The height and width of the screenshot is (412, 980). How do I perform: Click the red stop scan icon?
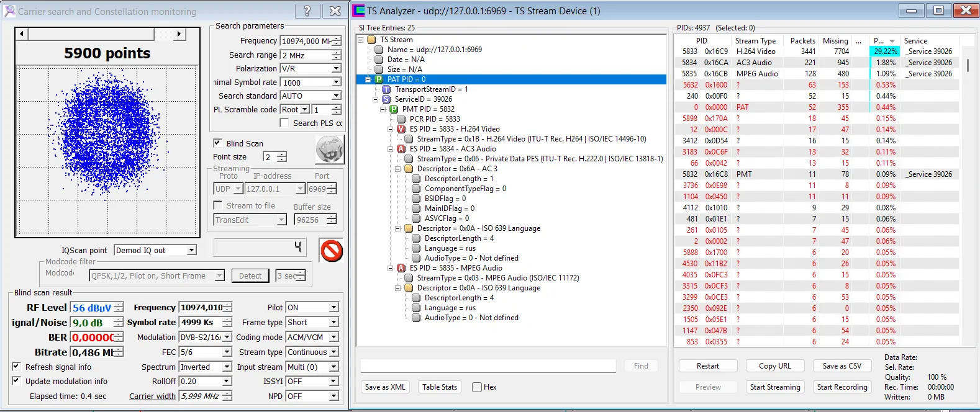pyautogui.click(x=332, y=251)
